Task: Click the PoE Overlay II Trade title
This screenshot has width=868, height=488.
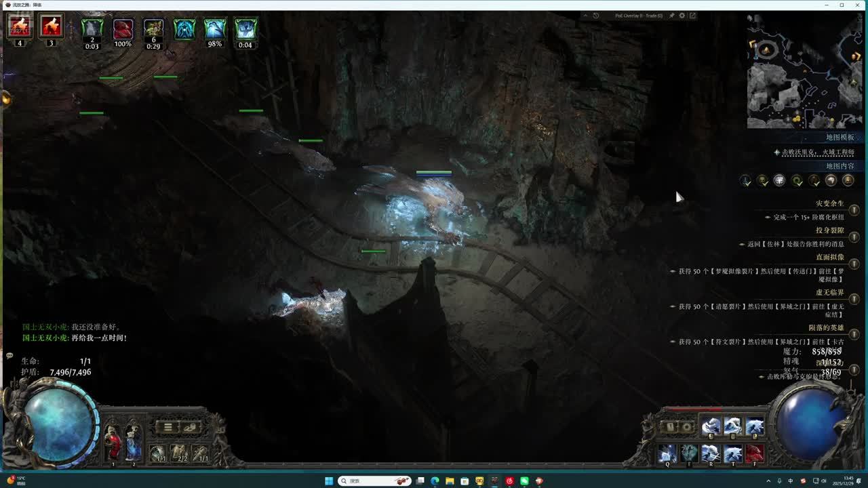Action: tap(637, 16)
